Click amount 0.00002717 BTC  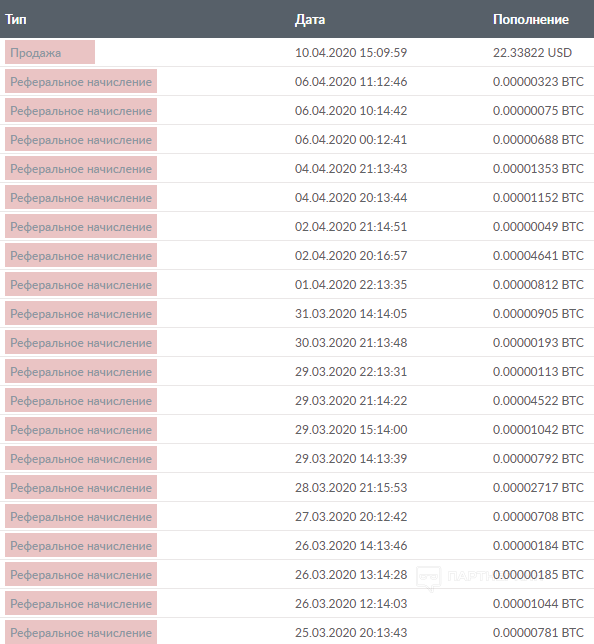[x=538, y=488]
